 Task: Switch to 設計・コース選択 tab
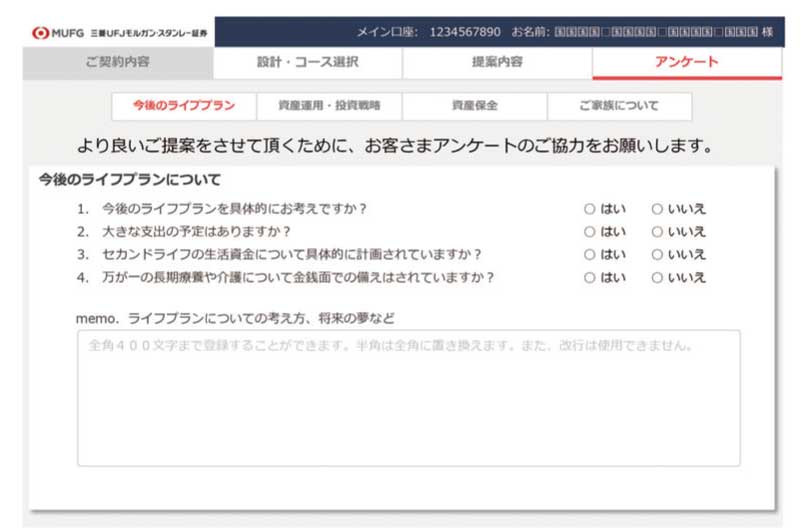coord(307,62)
